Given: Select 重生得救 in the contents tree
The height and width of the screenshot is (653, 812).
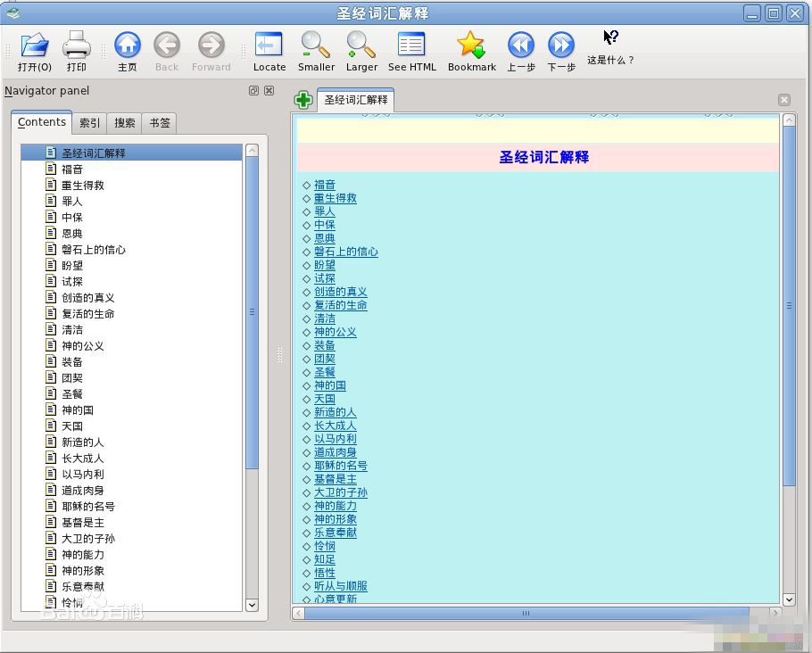Looking at the screenshot, I should tap(83, 186).
